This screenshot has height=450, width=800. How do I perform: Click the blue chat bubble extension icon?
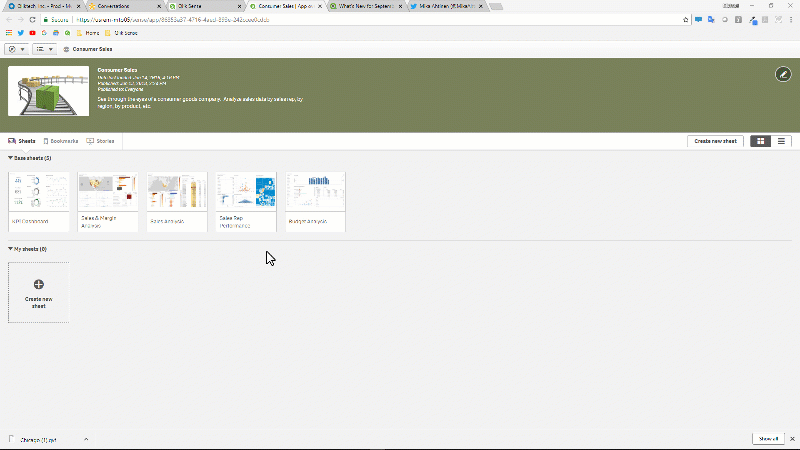[698, 20]
